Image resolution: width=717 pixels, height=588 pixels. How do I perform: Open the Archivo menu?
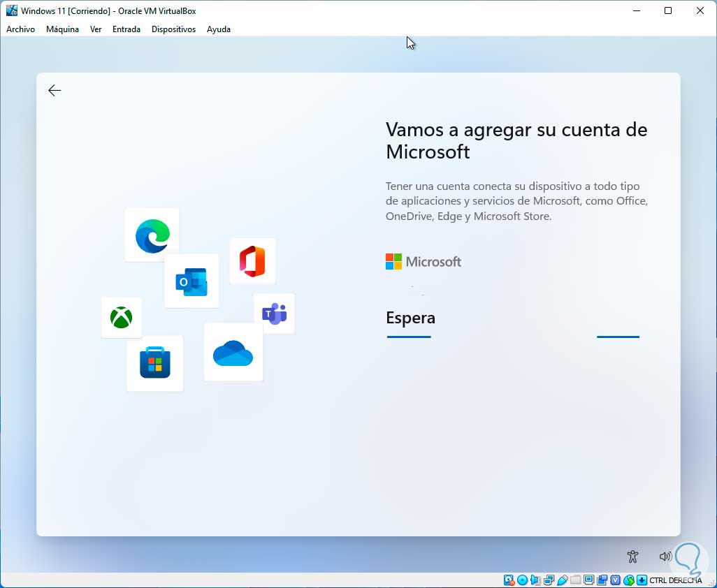tap(20, 29)
